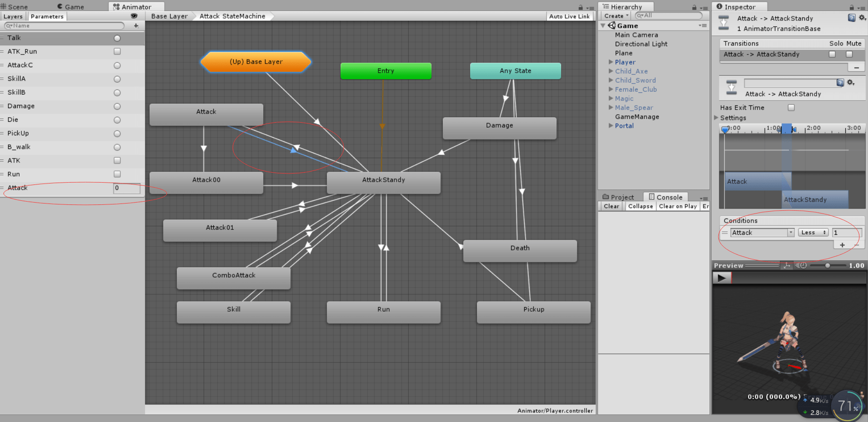Expand the Settings section in Inspector
The image size is (868, 422).
coord(717,118)
